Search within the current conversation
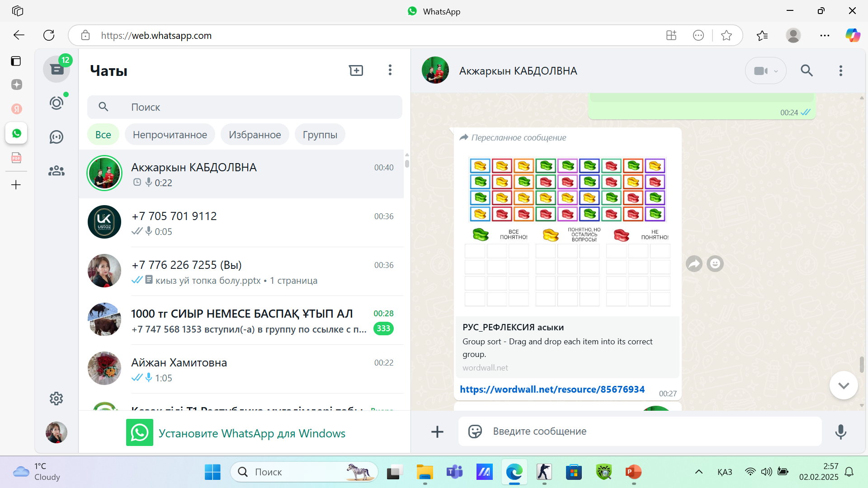Screen dimensions: 868x488 pyautogui.click(x=807, y=71)
